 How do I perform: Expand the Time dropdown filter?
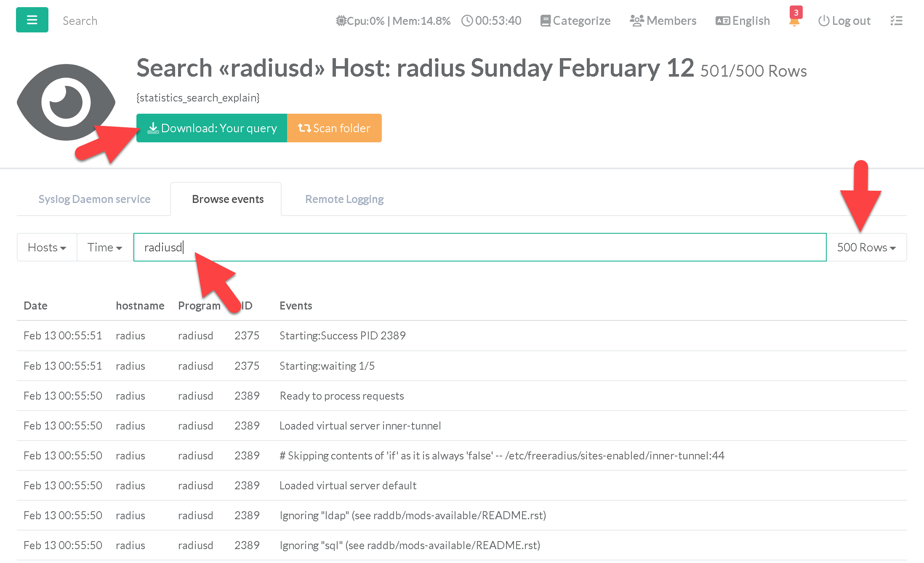click(x=104, y=247)
